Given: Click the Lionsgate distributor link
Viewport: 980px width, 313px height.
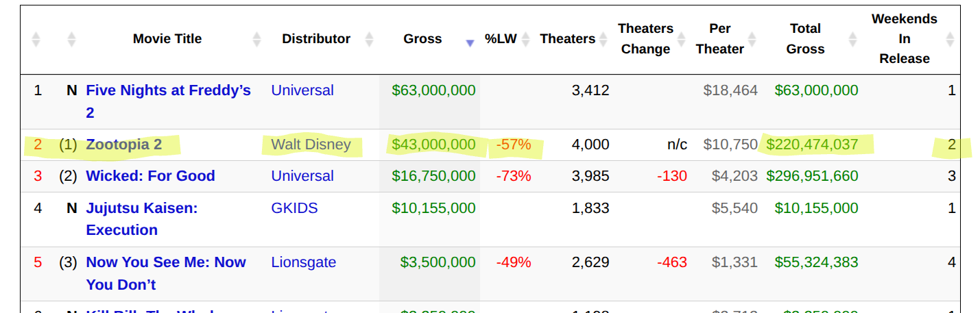Looking at the screenshot, I should [x=303, y=262].
